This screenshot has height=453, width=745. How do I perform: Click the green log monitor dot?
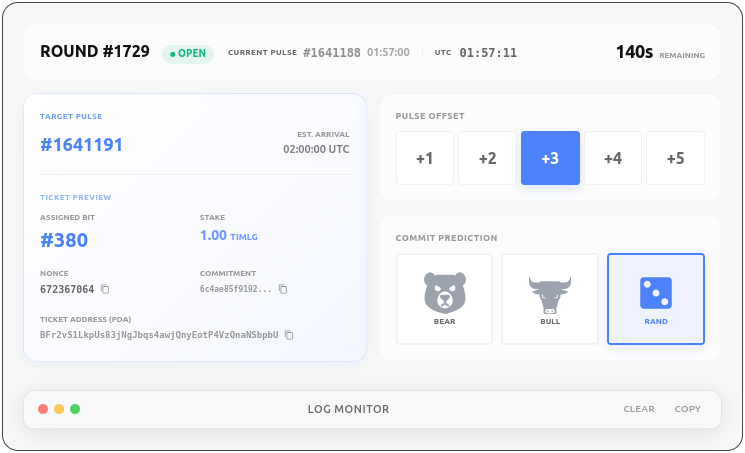point(75,409)
